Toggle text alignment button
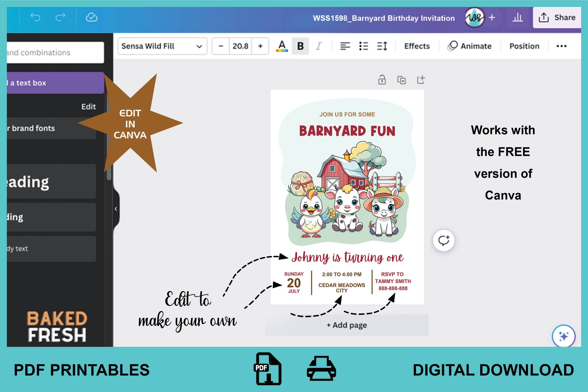Image resolution: width=588 pixels, height=392 pixels. 345,46
